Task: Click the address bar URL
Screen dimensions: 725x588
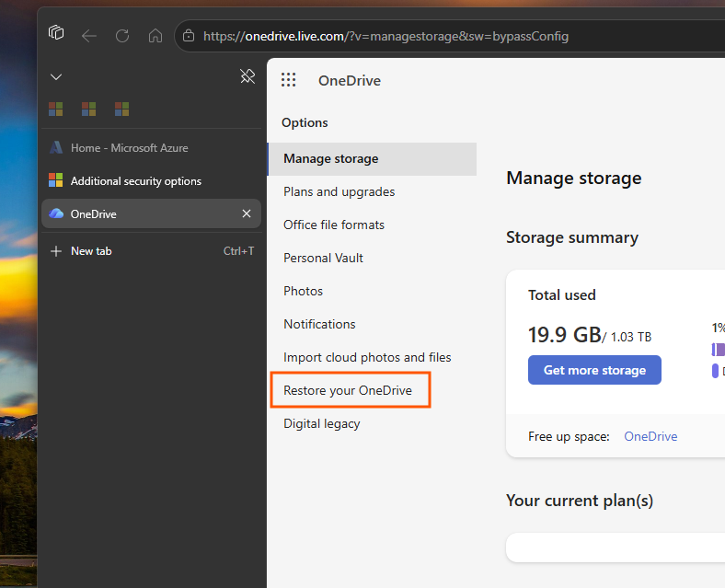Action: (386, 36)
